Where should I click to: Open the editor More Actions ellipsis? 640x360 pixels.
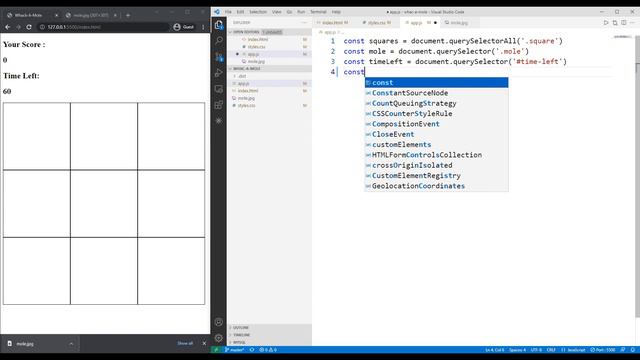pyautogui.click(x=633, y=23)
